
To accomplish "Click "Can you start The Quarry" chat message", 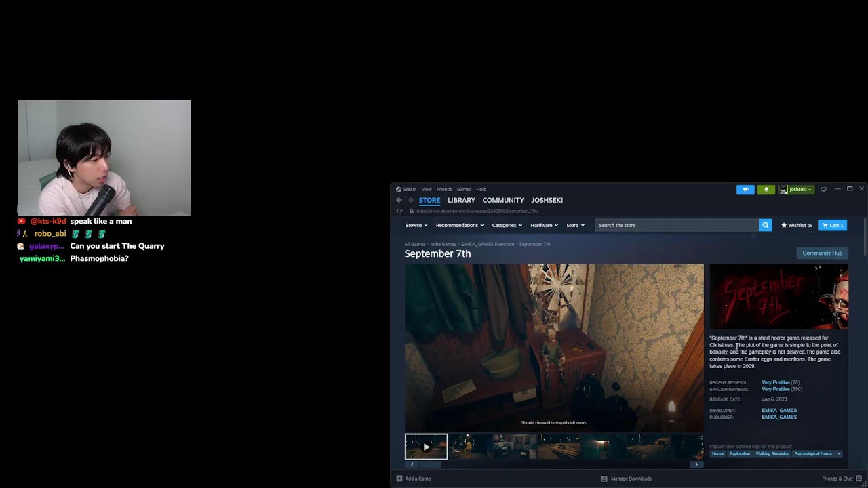I will [x=117, y=246].
